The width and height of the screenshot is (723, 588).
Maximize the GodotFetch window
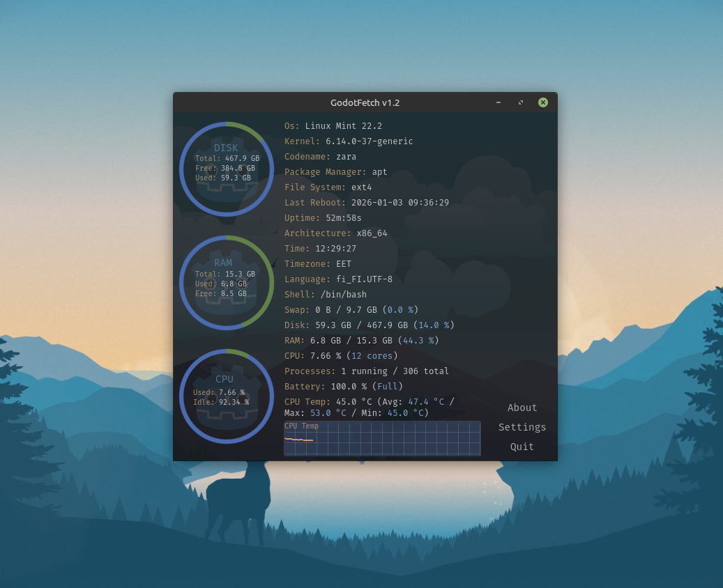pyautogui.click(x=521, y=102)
